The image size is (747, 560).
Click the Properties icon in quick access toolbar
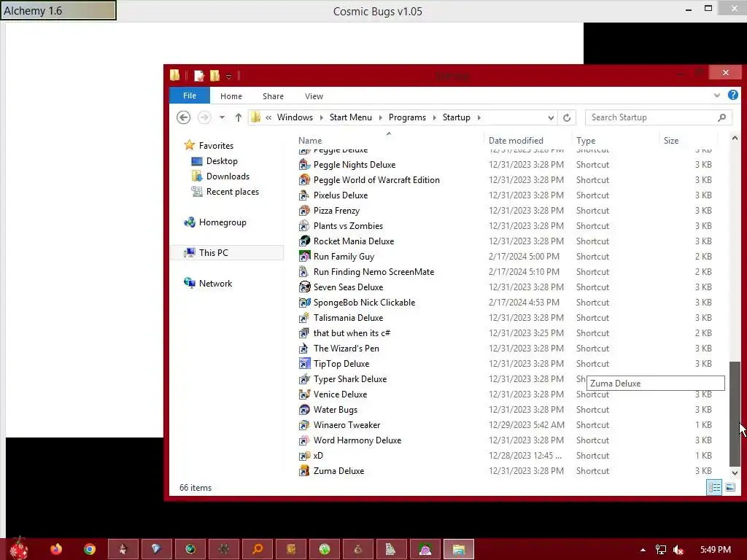(x=199, y=75)
